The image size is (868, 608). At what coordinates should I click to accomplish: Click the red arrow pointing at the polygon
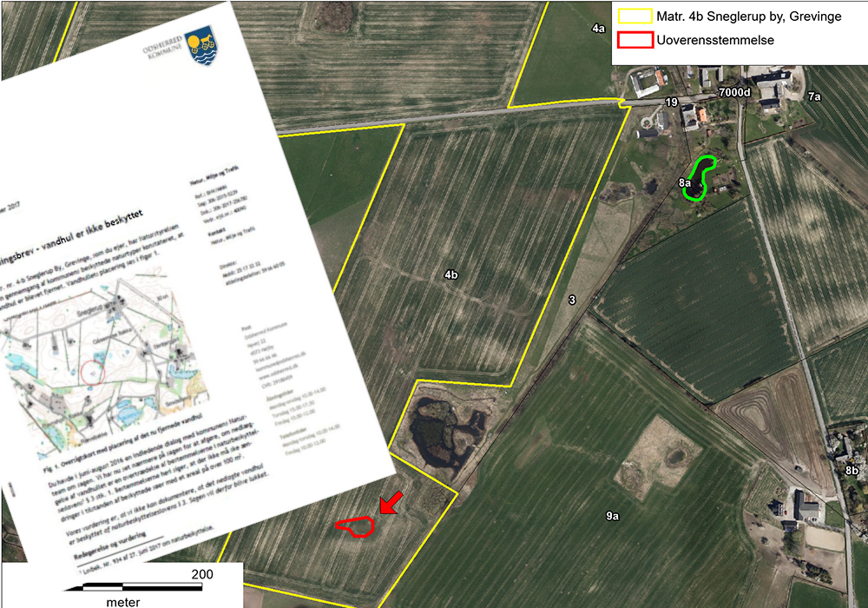(390, 504)
